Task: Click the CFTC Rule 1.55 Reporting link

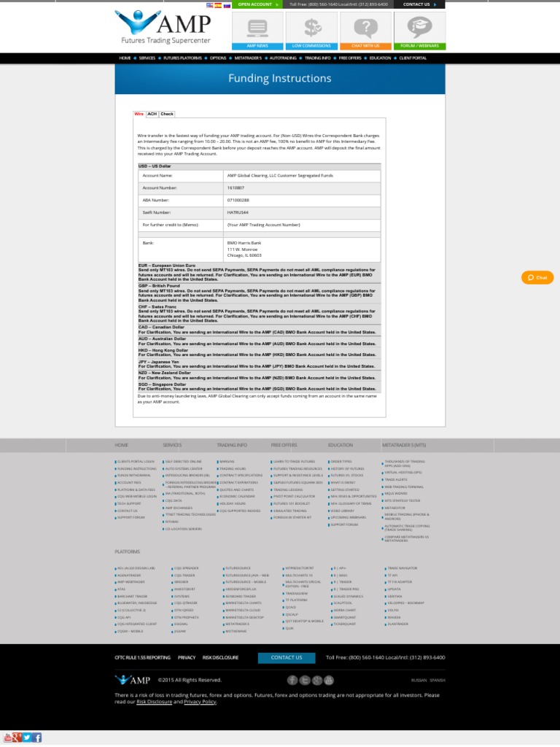Action: tap(142, 658)
